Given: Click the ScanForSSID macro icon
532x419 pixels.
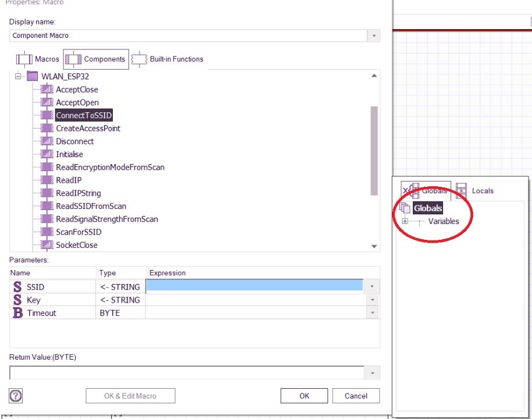Looking at the screenshot, I should (x=47, y=232).
